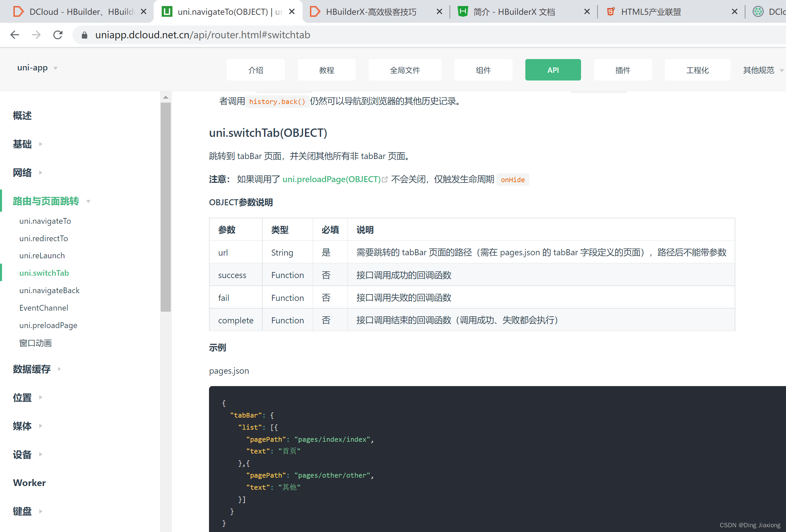Click the OBJECT参数说明 heading
The image size is (786, 532).
241,202
